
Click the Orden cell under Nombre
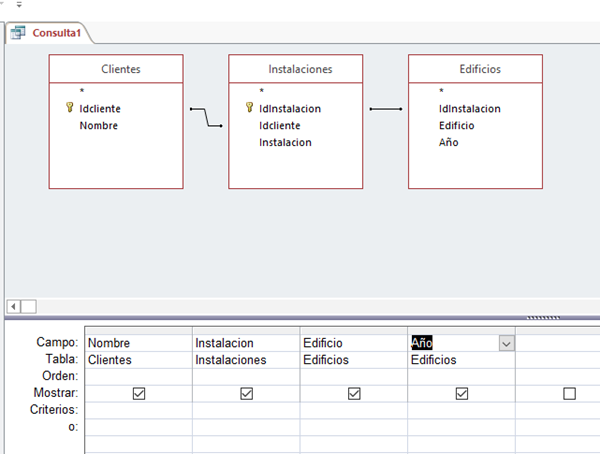139,377
